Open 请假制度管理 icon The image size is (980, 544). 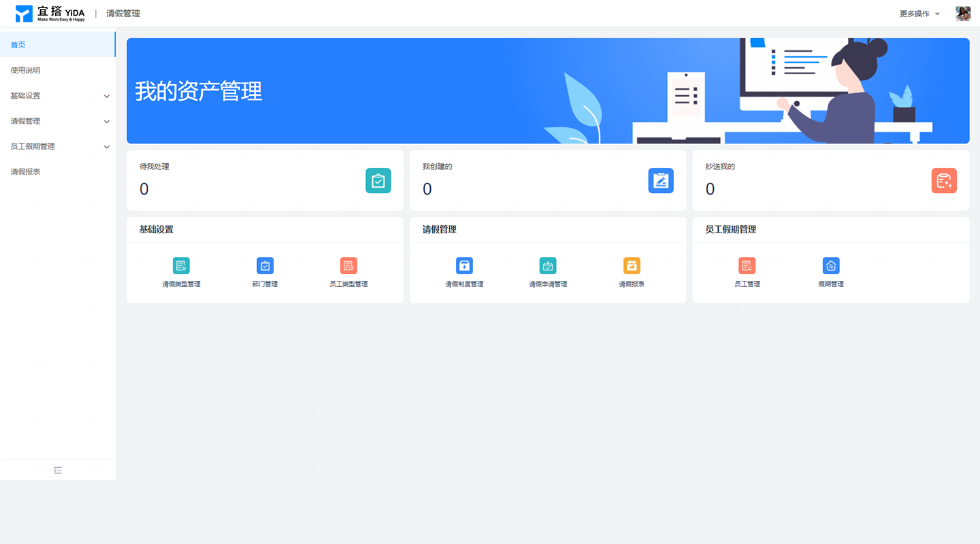464,266
